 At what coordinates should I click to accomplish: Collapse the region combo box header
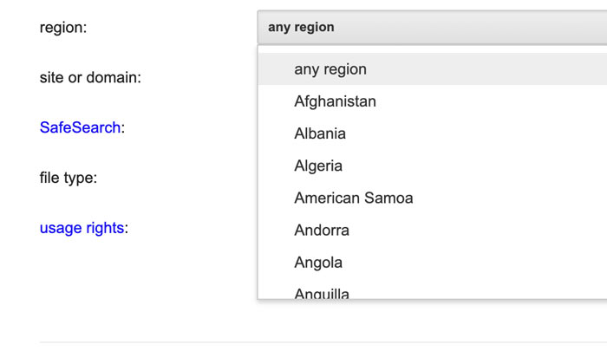(432, 27)
